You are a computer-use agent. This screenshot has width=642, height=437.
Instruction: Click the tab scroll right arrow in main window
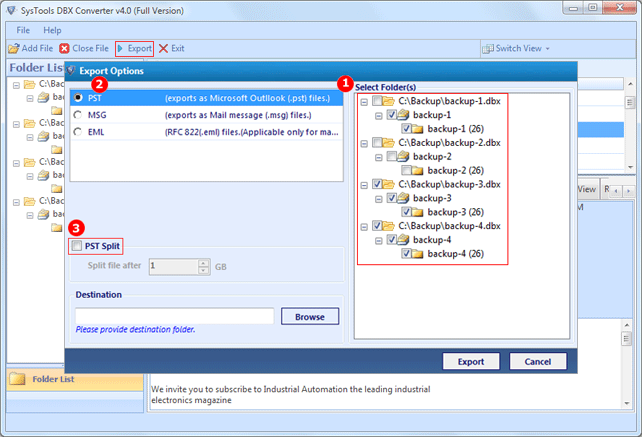click(x=628, y=191)
